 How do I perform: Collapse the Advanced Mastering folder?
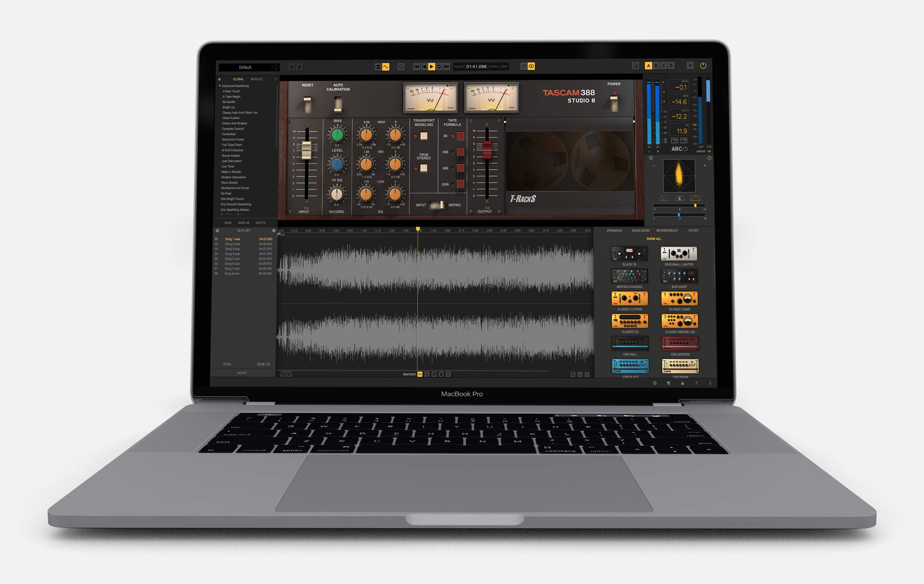click(x=220, y=86)
